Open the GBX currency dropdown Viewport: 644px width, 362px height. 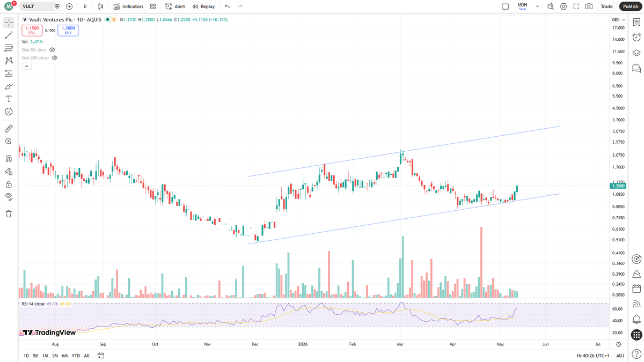619,20
